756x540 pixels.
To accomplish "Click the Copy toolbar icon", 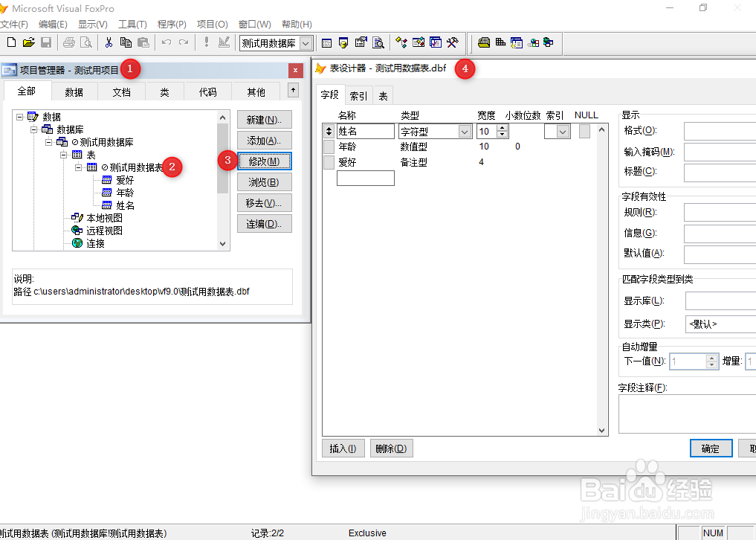I will 126,42.
